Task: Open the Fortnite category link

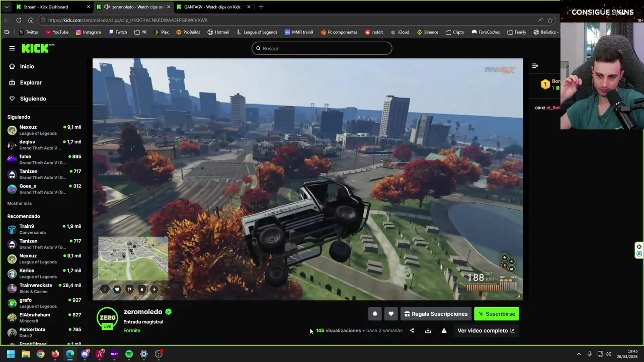Action: (132, 330)
